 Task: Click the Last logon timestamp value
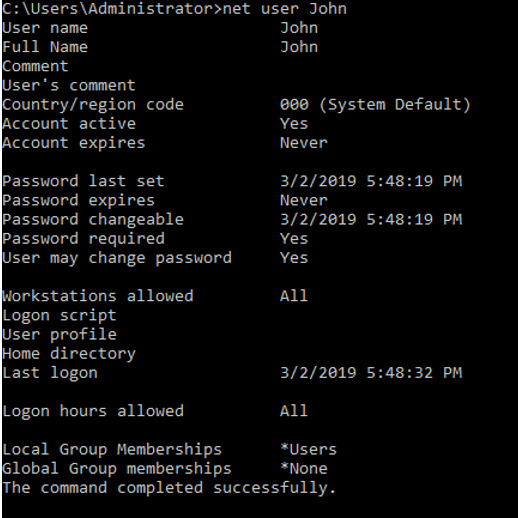(x=371, y=373)
